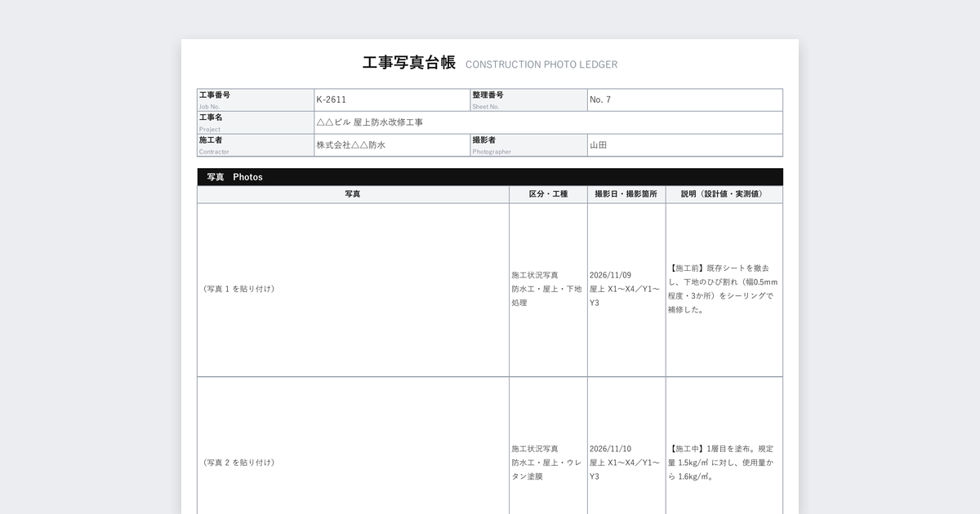
Task: Click the 【施工前】 description for photo 1
Action: pyautogui.click(x=722, y=289)
